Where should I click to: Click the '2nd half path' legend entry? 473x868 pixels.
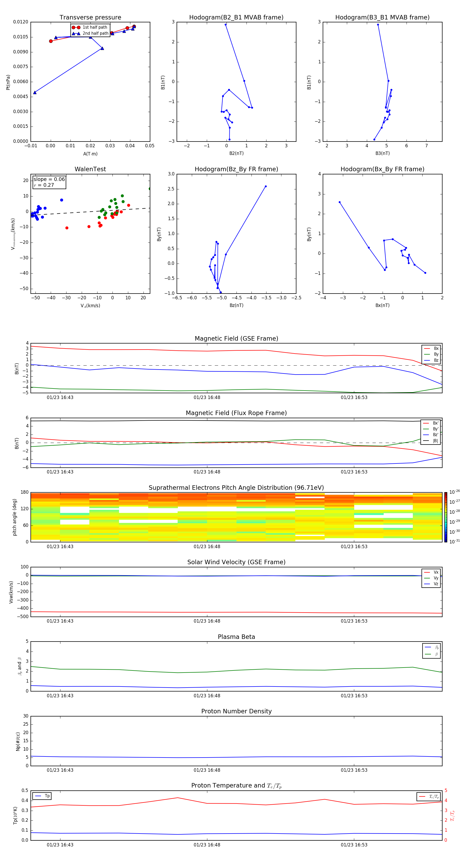click(x=90, y=33)
